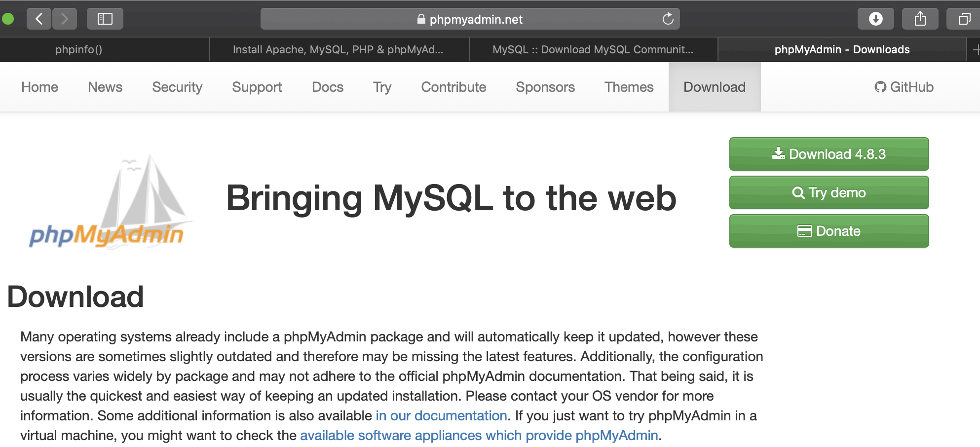Toggle the Safari sidebar button

pyautogui.click(x=105, y=19)
